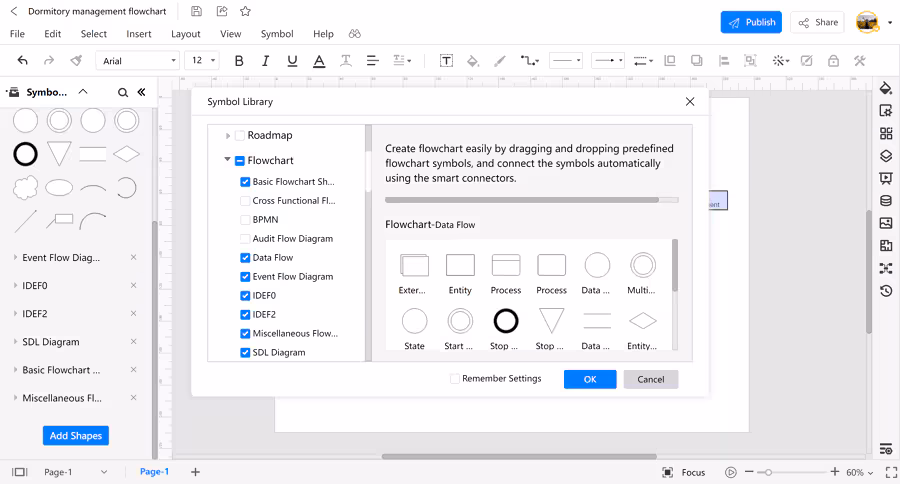
Task: Open the Layers icon in right sidebar
Action: click(x=886, y=156)
